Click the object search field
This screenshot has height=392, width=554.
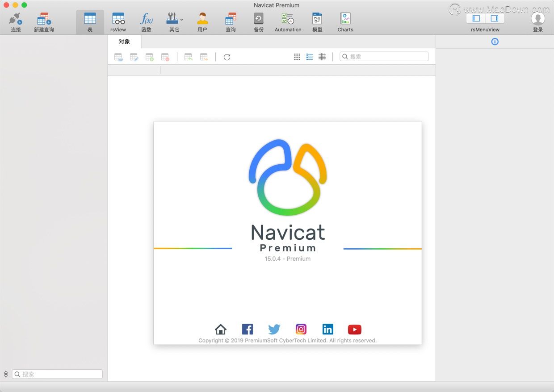pyautogui.click(x=384, y=57)
